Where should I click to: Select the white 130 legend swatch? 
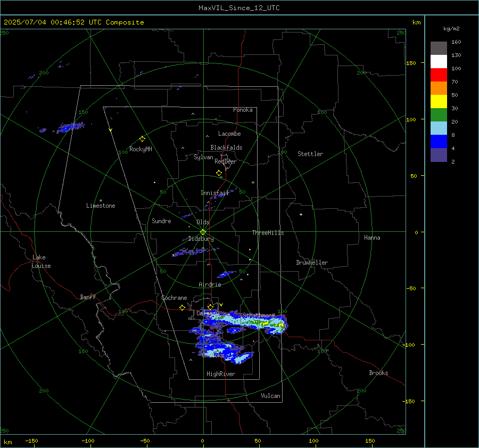point(439,61)
